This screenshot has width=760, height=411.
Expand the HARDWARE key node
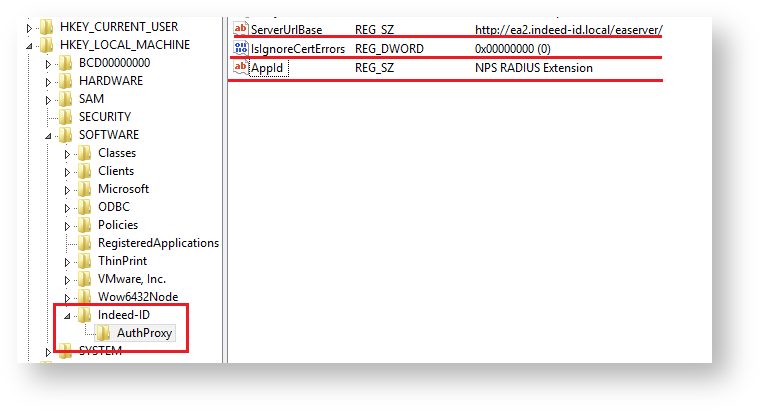[48, 81]
